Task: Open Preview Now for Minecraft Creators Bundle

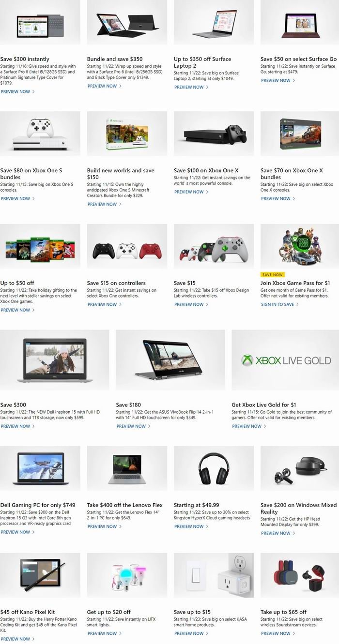Action: pos(104,204)
